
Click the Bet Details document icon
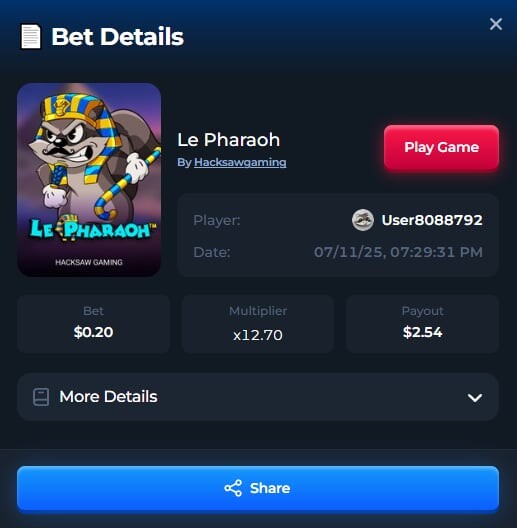(31, 36)
